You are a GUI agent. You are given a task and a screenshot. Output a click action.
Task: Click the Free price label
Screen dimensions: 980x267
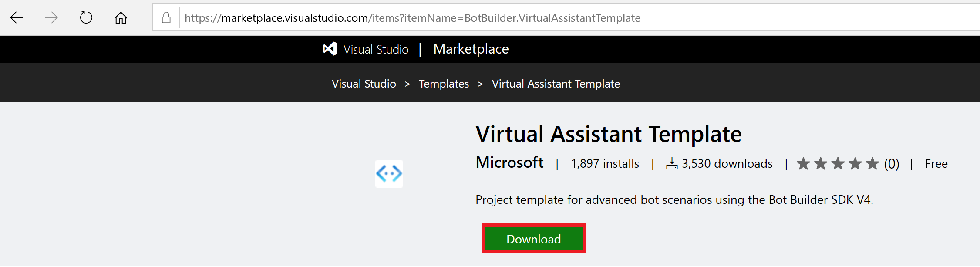[x=936, y=164]
